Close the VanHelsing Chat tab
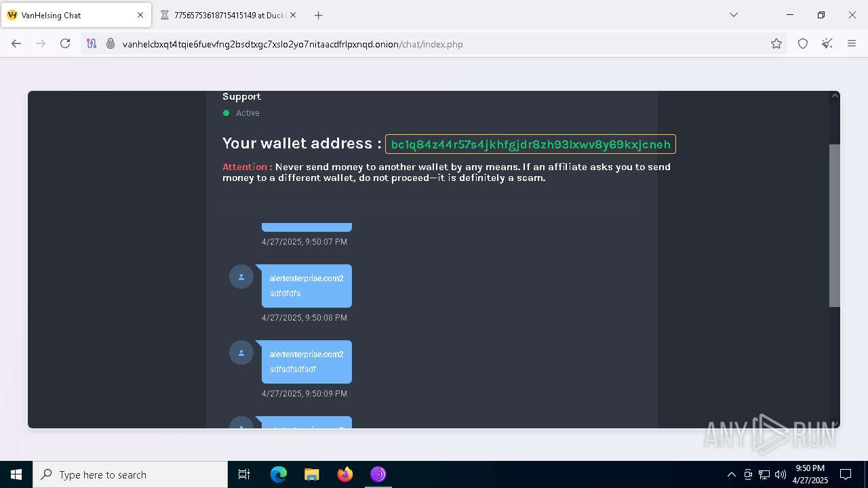The width and height of the screenshot is (868, 488). [140, 15]
